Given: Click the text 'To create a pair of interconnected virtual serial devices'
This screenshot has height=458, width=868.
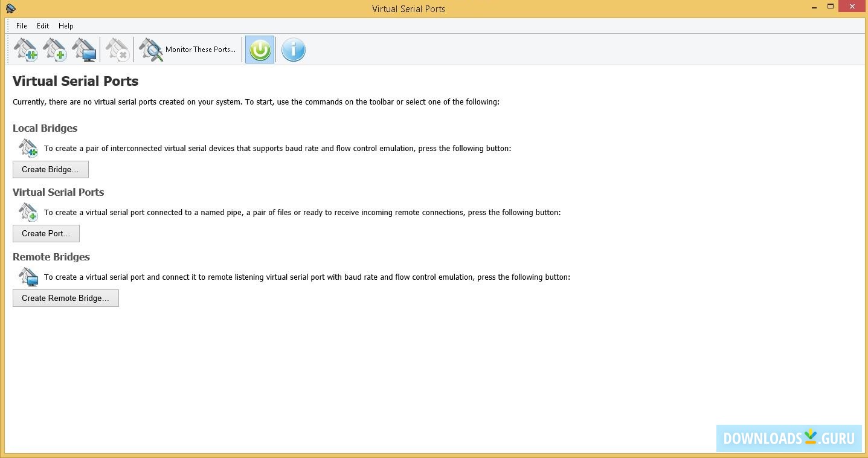Looking at the screenshot, I should (278, 149).
